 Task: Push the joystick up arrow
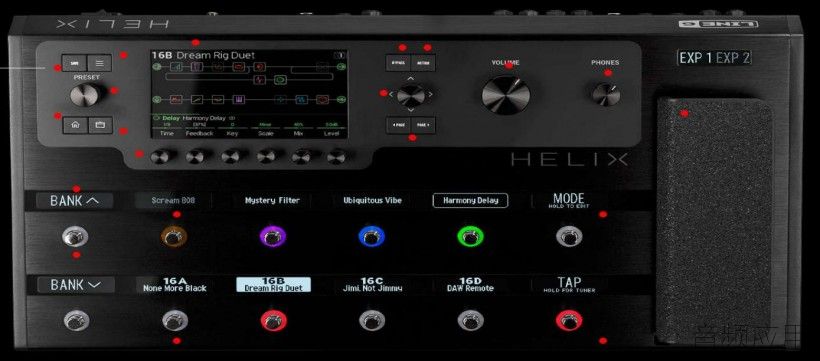(411, 78)
